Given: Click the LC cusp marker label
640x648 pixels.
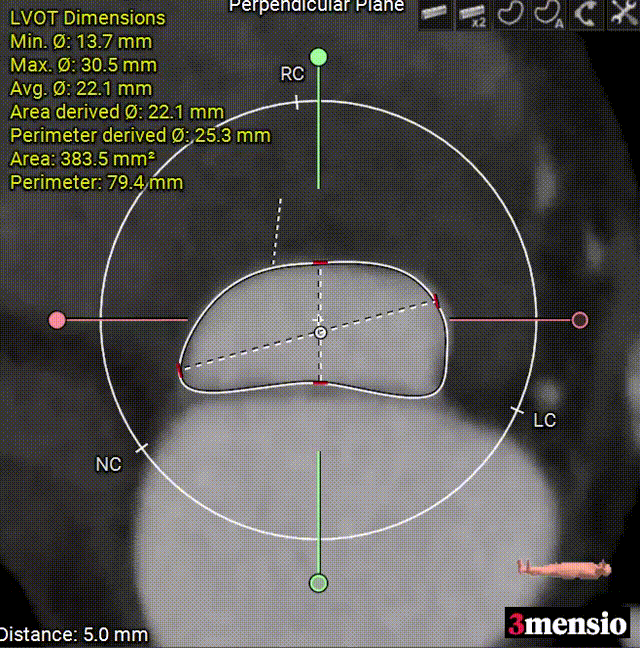Looking at the screenshot, I should click(544, 420).
